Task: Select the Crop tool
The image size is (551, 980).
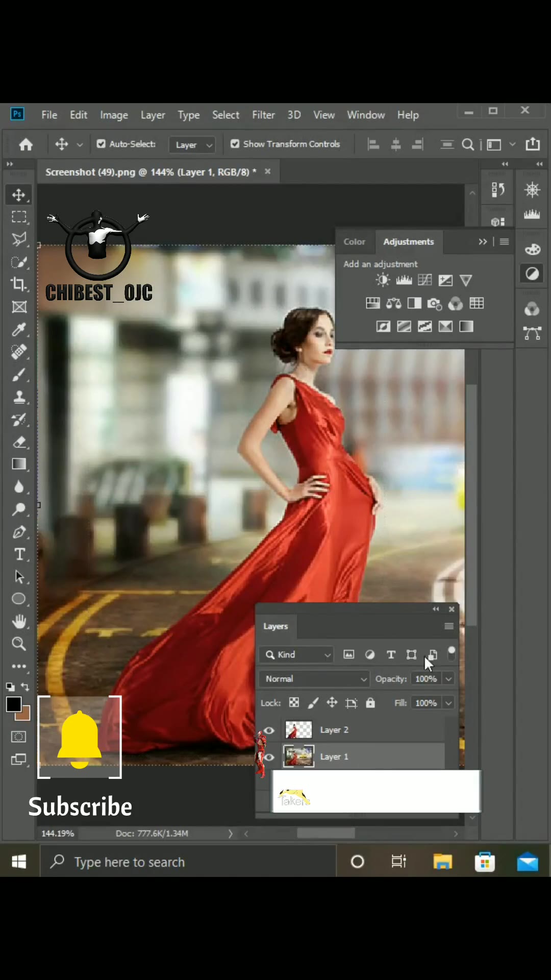Action: [19, 284]
